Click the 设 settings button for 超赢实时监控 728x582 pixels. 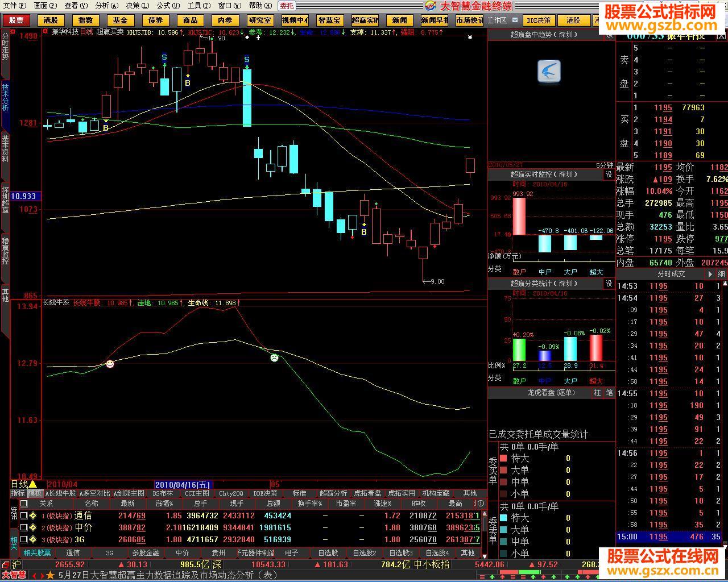click(609, 174)
